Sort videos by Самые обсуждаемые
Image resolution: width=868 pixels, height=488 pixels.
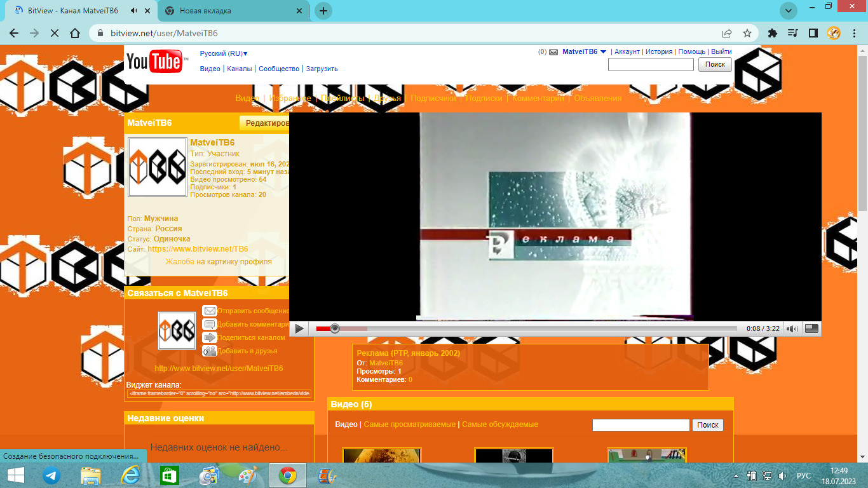coord(500,424)
